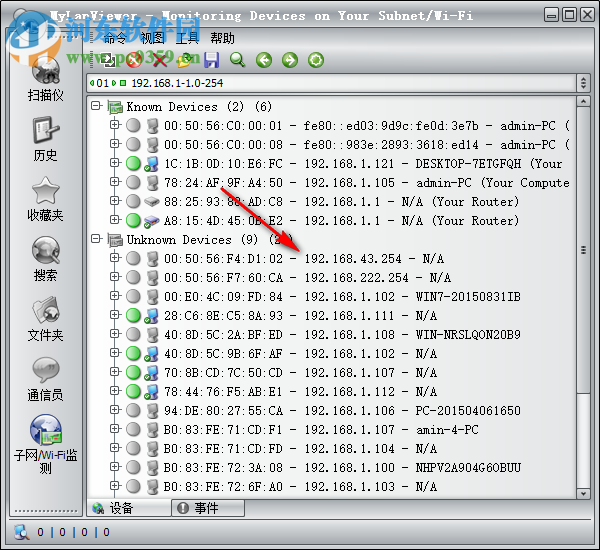Click the magnifier search toolbar icon

(238, 60)
